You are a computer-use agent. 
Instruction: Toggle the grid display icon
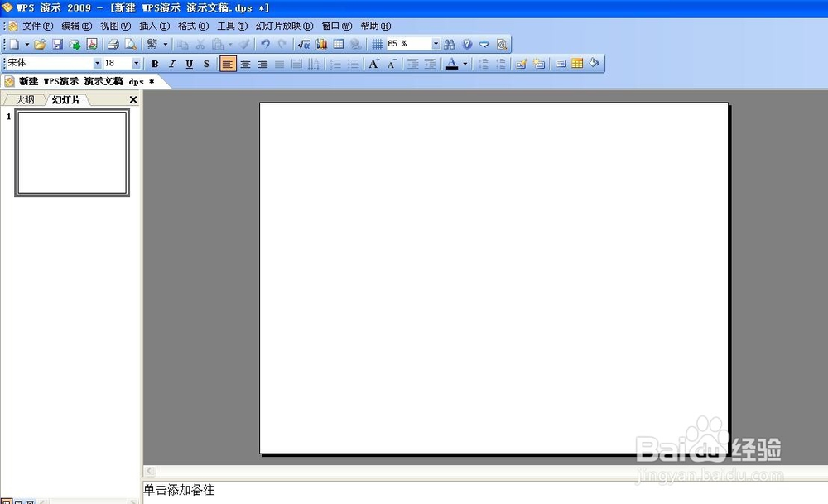point(377,45)
